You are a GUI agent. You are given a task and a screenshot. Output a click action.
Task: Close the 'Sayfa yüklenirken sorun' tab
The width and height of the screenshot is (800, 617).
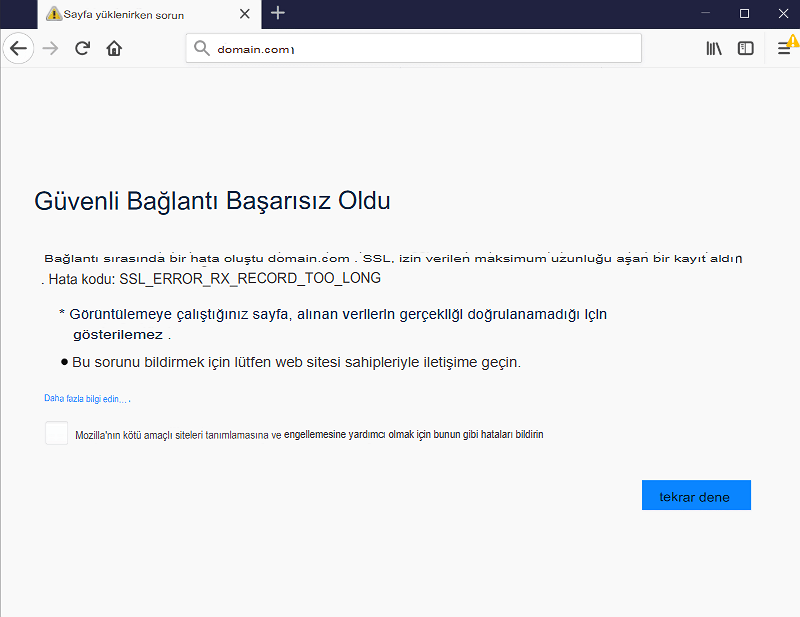[x=244, y=14]
